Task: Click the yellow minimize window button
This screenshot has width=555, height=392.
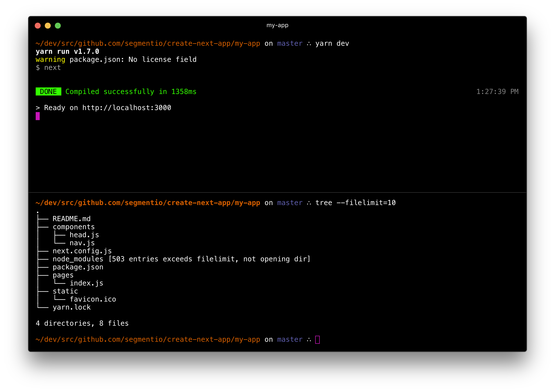Action: click(48, 26)
